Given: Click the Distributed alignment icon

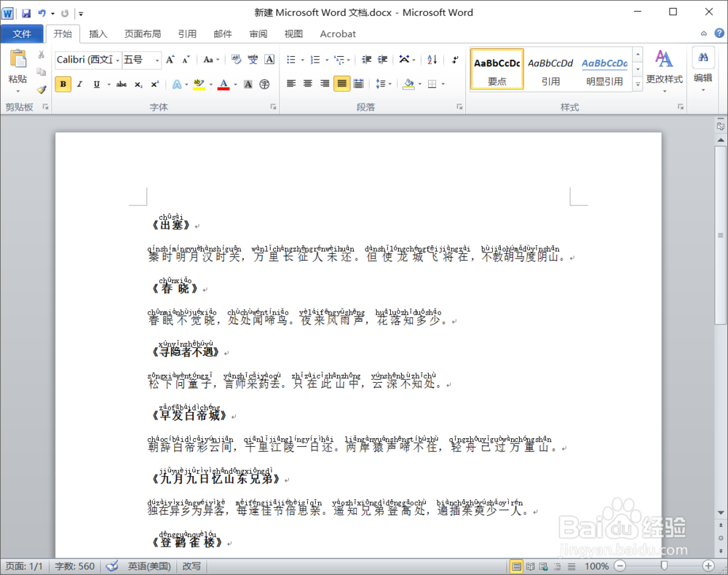Looking at the screenshot, I should point(358,84).
